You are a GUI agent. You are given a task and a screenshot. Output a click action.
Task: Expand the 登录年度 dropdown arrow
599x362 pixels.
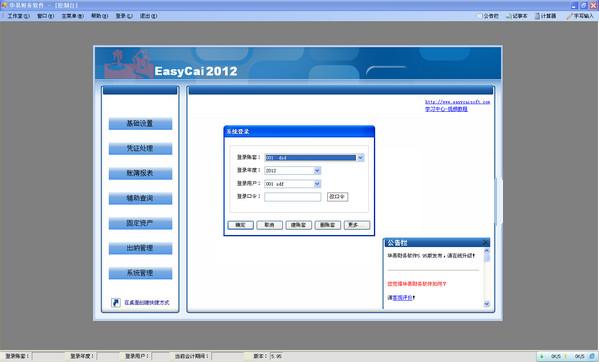point(317,171)
